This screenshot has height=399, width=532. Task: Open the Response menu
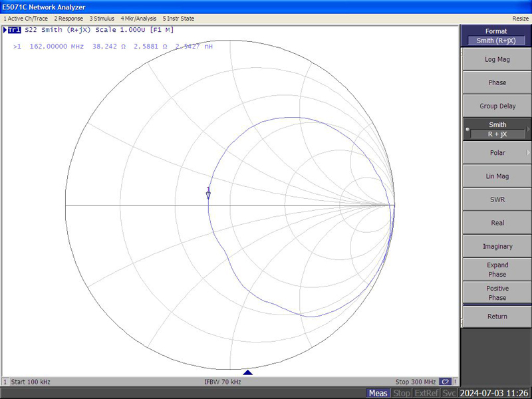coord(68,19)
